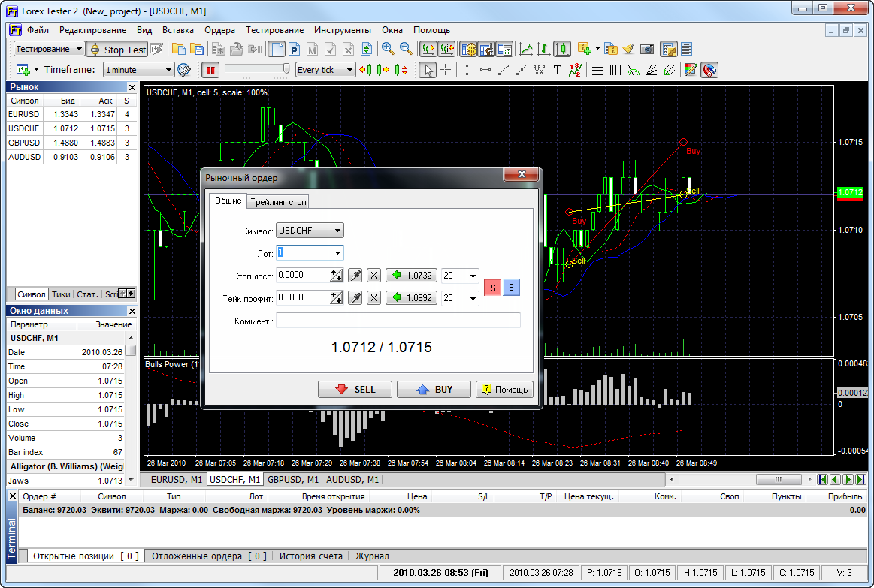The image size is (874, 588).
Task: Switch to the Трейлинг стоп tab
Action: 278,201
